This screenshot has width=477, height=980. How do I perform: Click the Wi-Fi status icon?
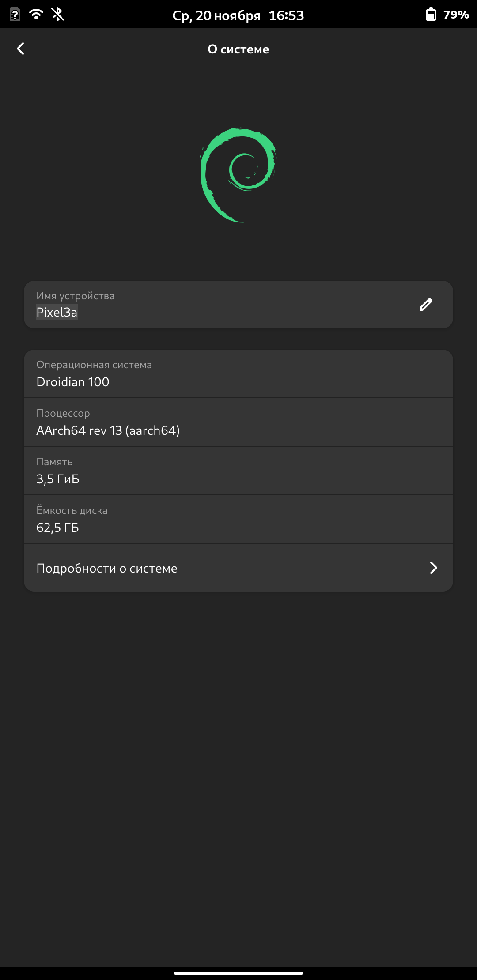point(36,15)
